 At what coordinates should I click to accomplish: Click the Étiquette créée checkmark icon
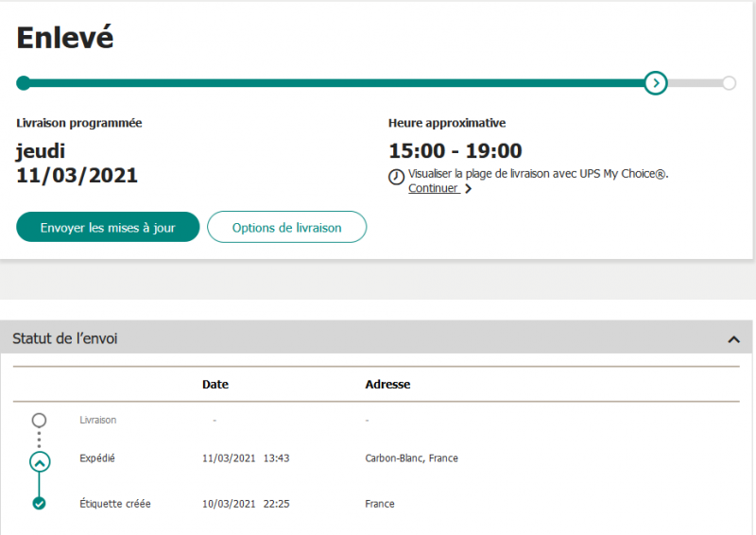(x=39, y=504)
